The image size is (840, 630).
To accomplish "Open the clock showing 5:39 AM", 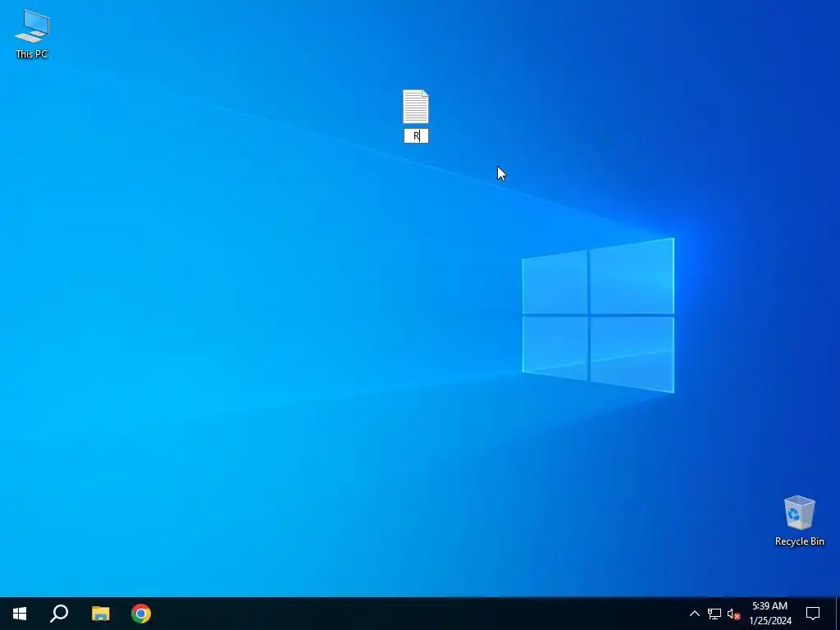I will pyautogui.click(x=769, y=614).
